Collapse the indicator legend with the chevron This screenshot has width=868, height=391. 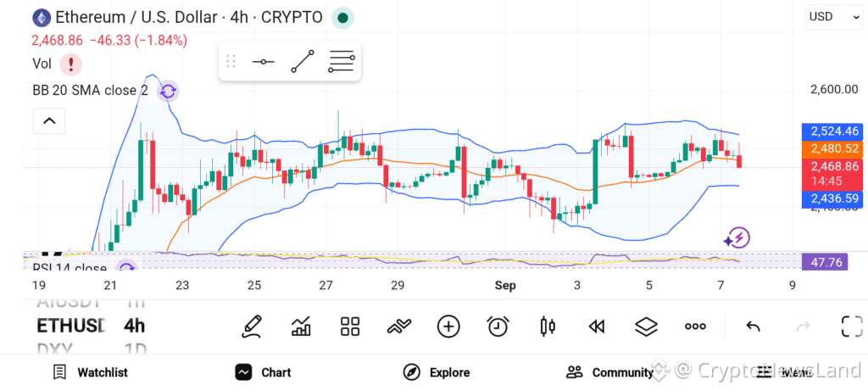tap(49, 120)
